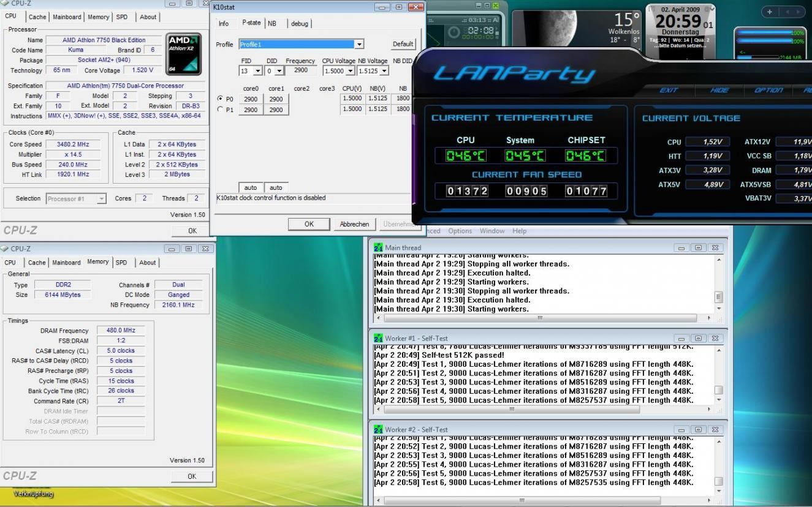Click the first auto button under core0

coord(251,187)
